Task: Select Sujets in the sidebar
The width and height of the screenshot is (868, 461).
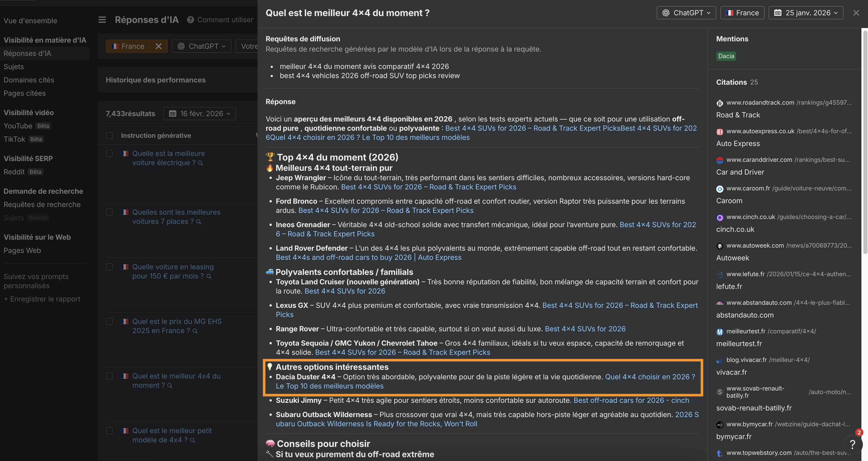Action: [x=14, y=67]
